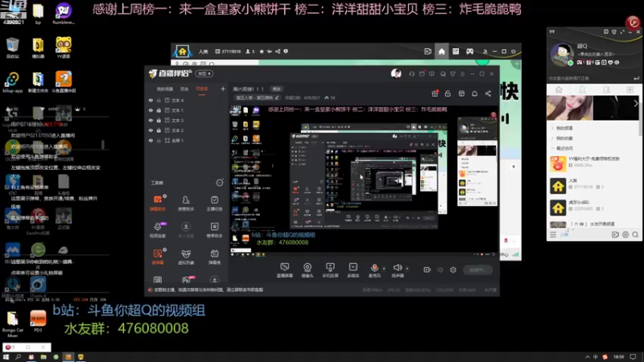
Task: Select the highlighted orange scene tab
Action: click(202, 89)
